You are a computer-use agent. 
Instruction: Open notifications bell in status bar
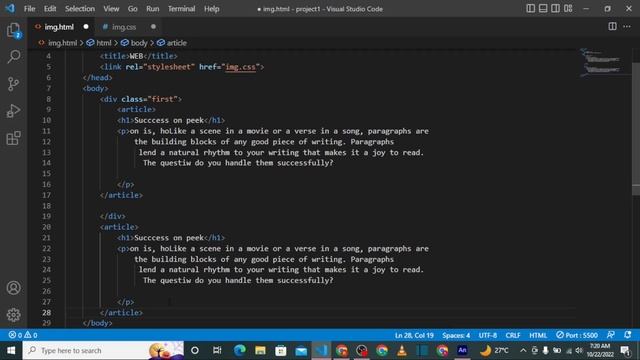coord(628,335)
